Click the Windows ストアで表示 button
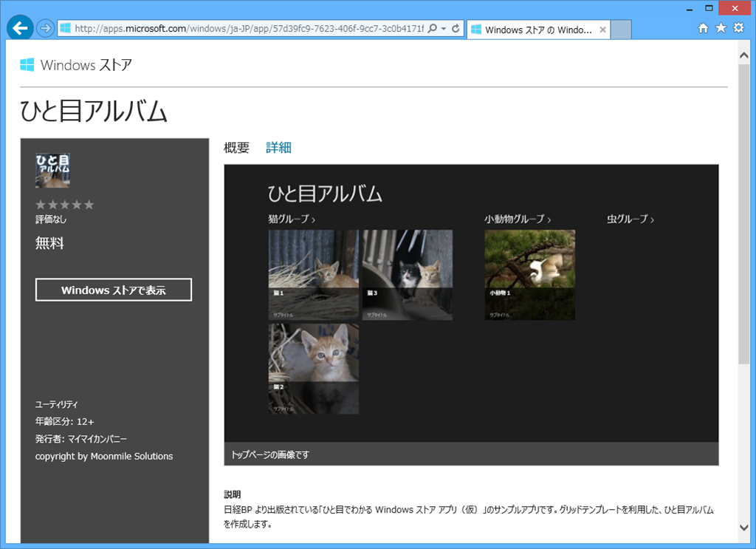Screen dimensions: 756x549 tap(113, 290)
